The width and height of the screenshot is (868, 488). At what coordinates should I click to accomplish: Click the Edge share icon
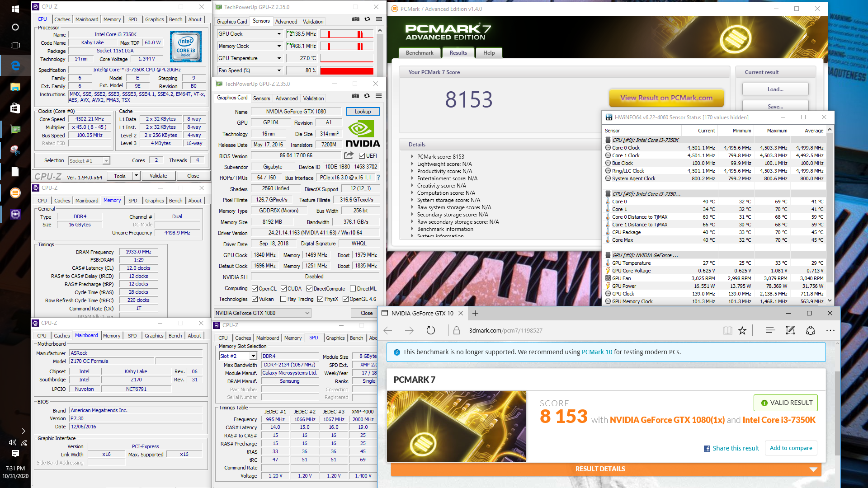(811, 330)
